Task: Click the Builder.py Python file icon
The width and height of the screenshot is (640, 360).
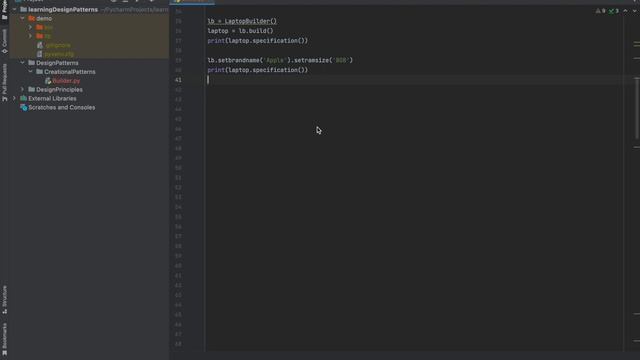Action: [48, 81]
